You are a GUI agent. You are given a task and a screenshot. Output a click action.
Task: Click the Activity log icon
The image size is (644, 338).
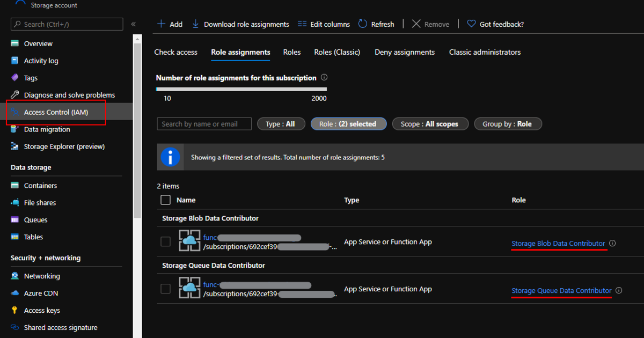click(15, 61)
